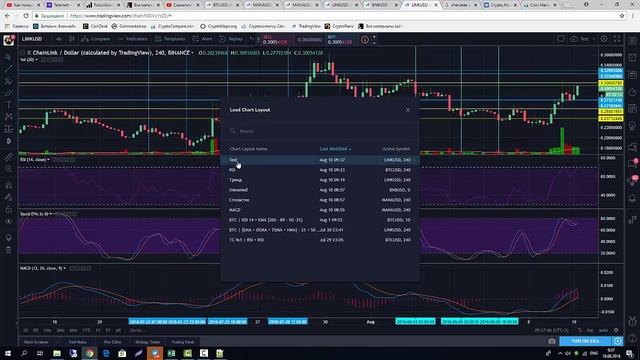Image resolution: width=640 pixels, height=360 pixels.
Task: Select the crosshair cursor tool
Action: pos(9,57)
